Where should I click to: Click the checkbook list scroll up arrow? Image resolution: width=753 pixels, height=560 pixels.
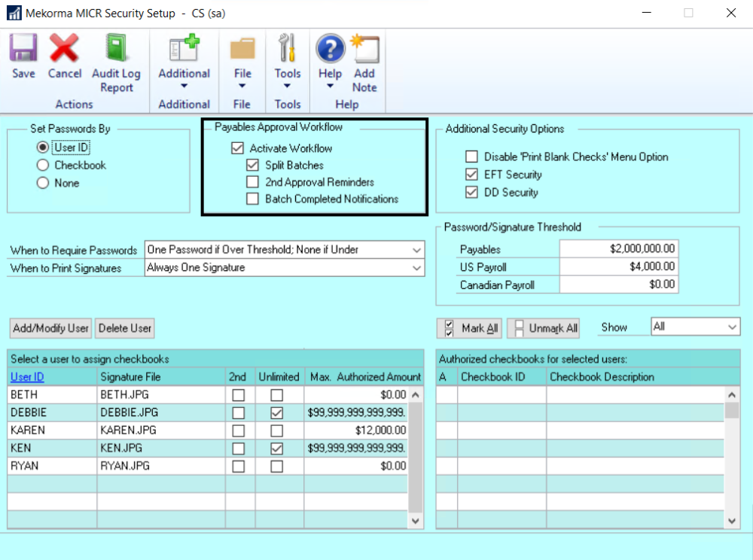(x=732, y=395)
